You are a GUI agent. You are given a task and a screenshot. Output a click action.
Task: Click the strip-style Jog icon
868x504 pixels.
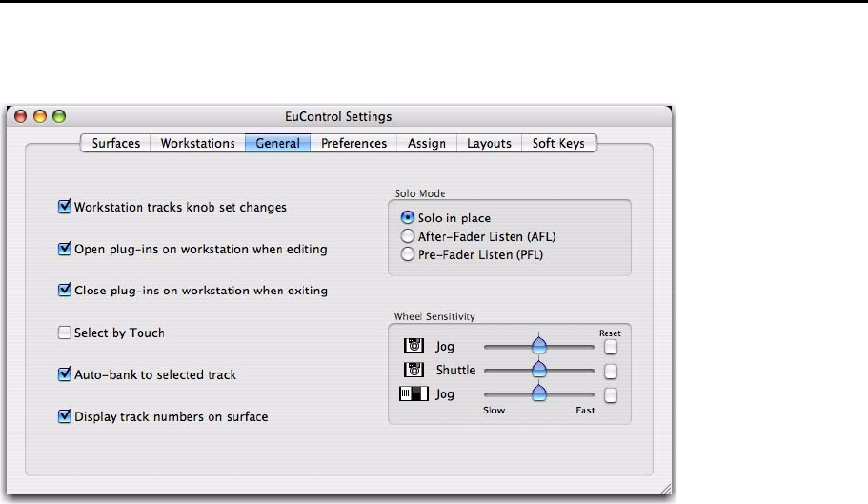point(414,393)
